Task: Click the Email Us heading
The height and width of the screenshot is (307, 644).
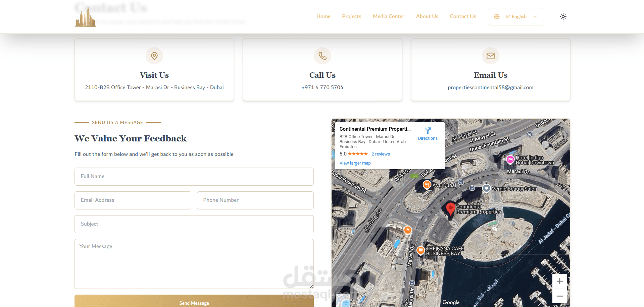Action: tap(491, 75)
